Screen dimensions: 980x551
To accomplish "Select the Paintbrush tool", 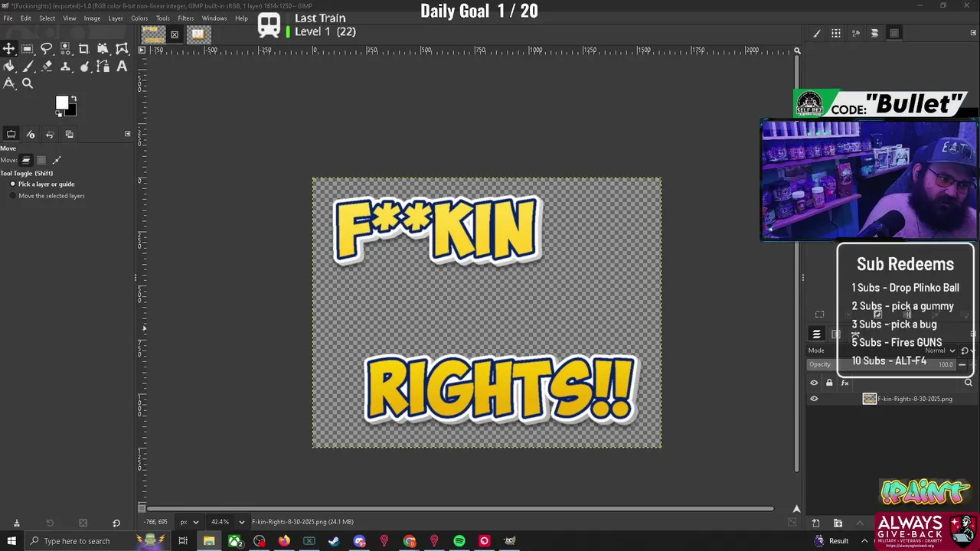I will 28,67.
